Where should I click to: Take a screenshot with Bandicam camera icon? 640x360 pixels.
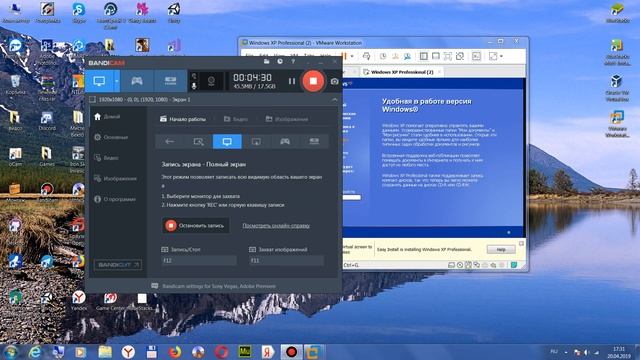click(334, 81)
